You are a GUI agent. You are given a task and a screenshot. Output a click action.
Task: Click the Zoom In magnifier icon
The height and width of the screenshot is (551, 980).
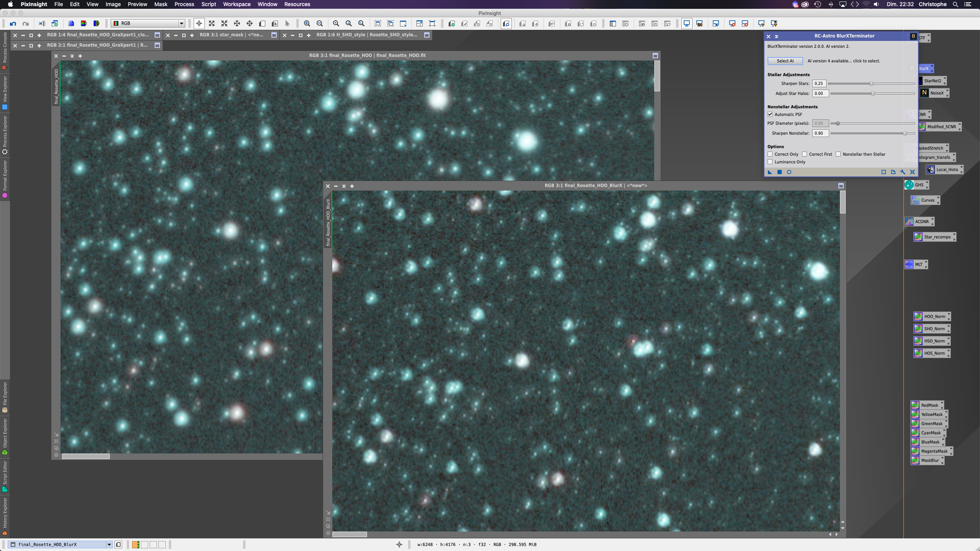point(307,23)
